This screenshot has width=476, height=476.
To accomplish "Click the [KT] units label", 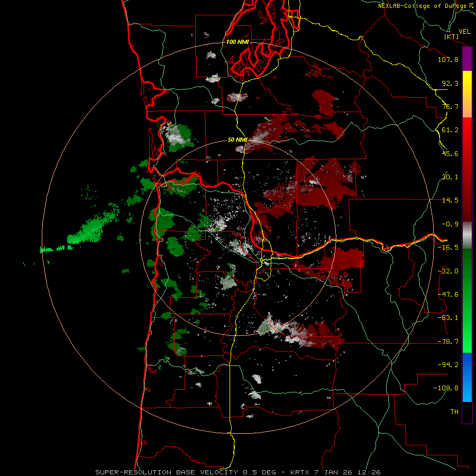I will [451, 36].
